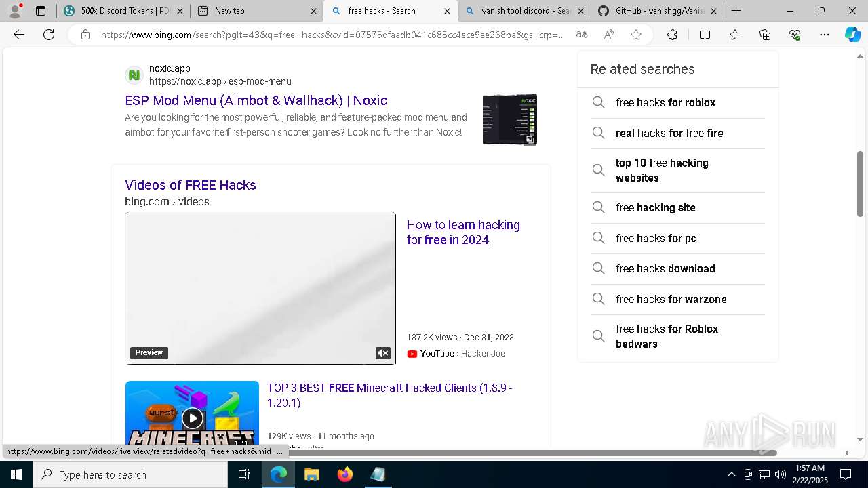868x488 pixels.
Task: Click noxic.app site name
Action: pos(170,68)
